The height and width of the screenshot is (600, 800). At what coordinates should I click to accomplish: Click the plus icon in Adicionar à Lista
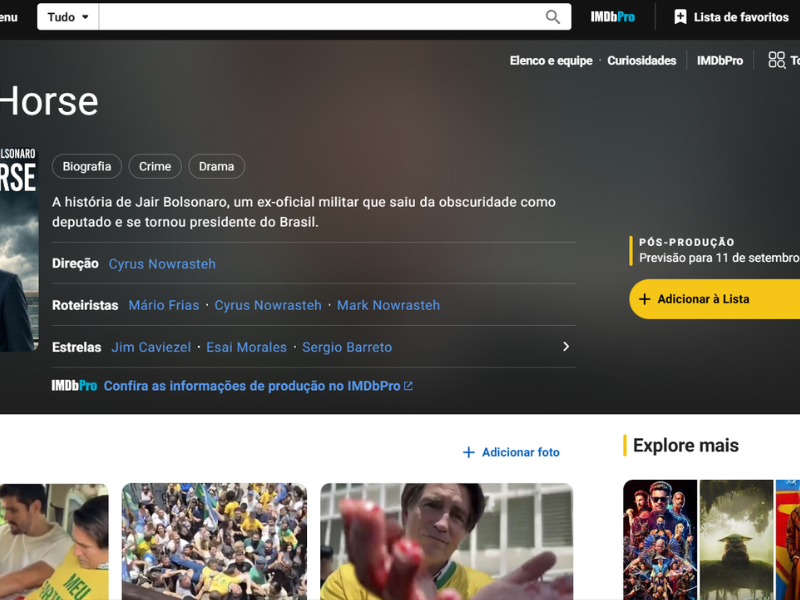coord(644,299)
